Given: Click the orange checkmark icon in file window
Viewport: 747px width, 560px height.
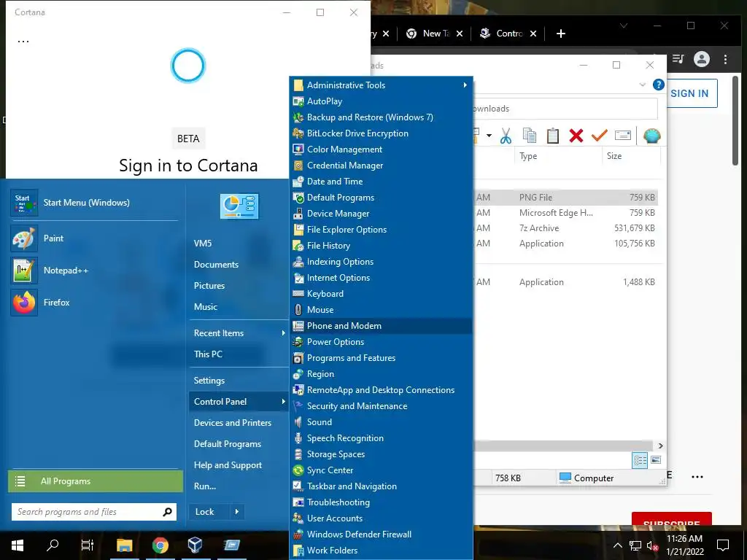Looking at the screenshot, I should pyautogui.click(x=600, y=136).
